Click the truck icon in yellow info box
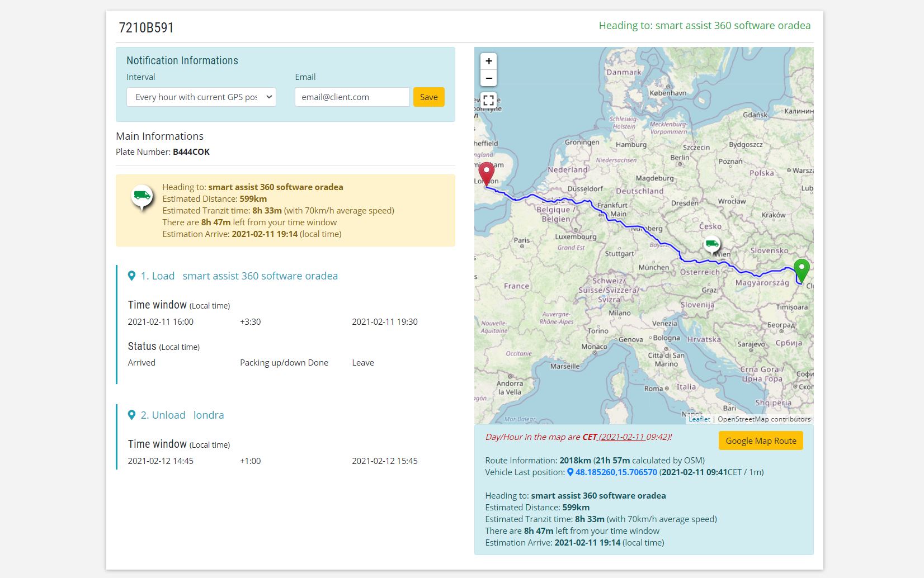This screenshot has height=578, width=924. pos(142,196)
